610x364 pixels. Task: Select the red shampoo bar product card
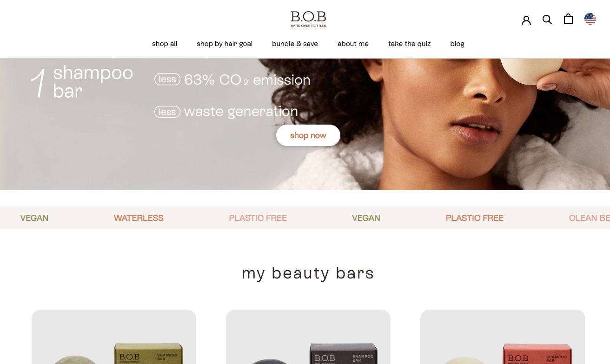[503, 337]
